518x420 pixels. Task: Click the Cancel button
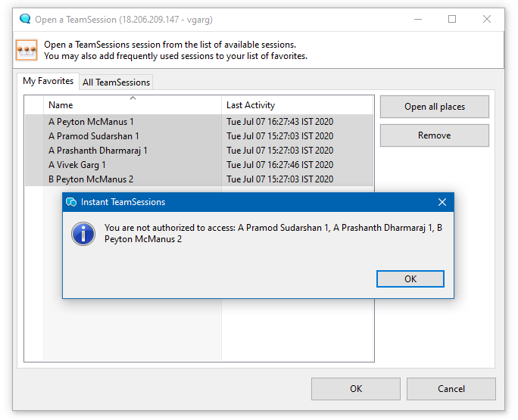pyautogui.click(x=451, y=389)
